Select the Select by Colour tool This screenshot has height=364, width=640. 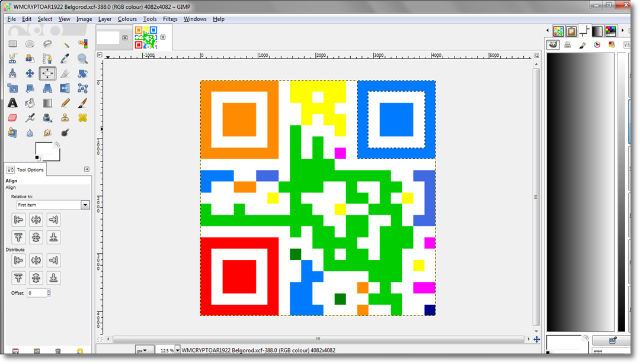click(x=83, y=44)
